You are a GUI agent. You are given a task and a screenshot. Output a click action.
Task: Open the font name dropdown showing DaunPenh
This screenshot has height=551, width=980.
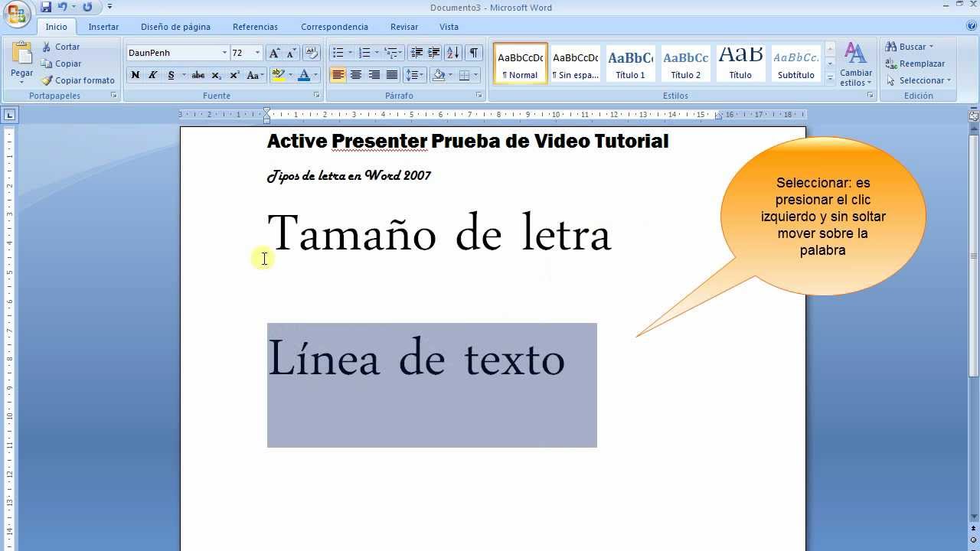(x=224, y=53)
